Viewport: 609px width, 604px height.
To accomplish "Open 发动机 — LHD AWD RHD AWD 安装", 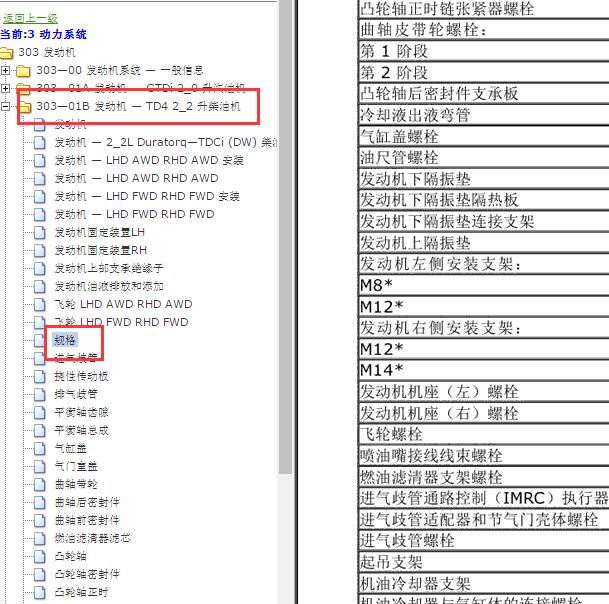I will (149, 160).
